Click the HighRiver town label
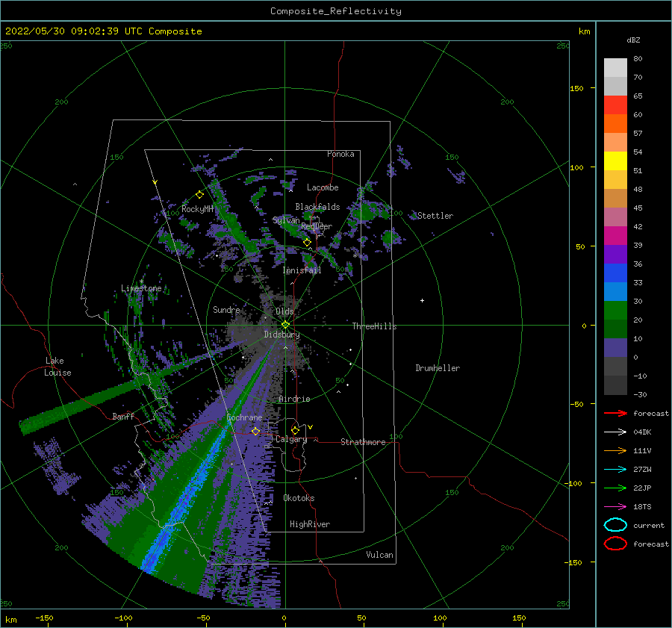This screenshot has width=672, height=628. coord(310,524)
